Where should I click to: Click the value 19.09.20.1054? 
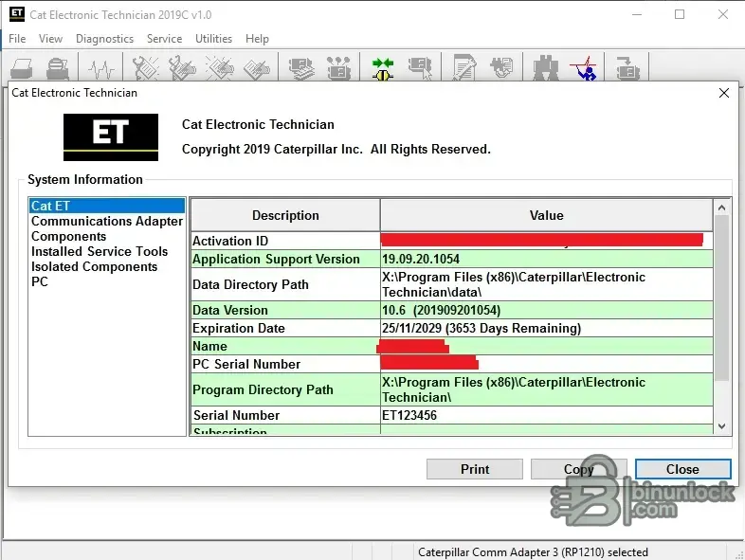point(421,259)
